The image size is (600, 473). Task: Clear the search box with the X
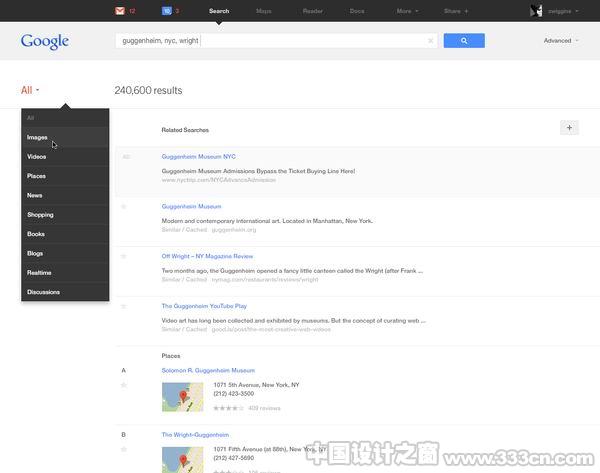click(430, 41)
